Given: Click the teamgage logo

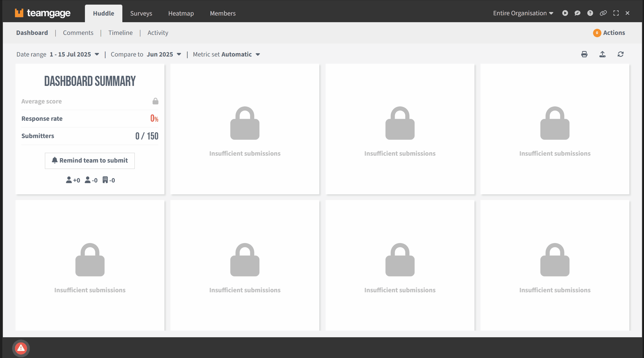Looking at the screenshot, I should 43,13.
